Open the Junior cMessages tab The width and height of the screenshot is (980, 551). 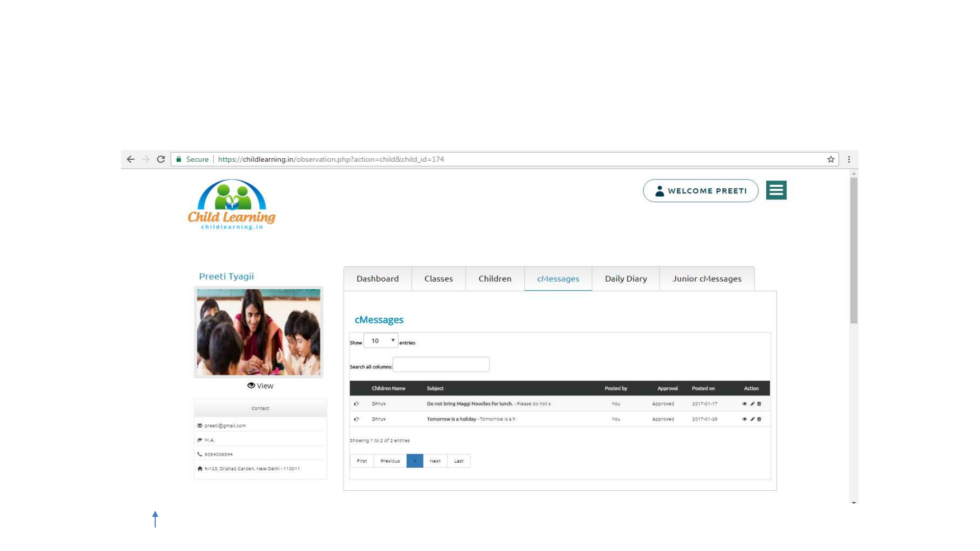pyautogui.click(x=706, y=279)
